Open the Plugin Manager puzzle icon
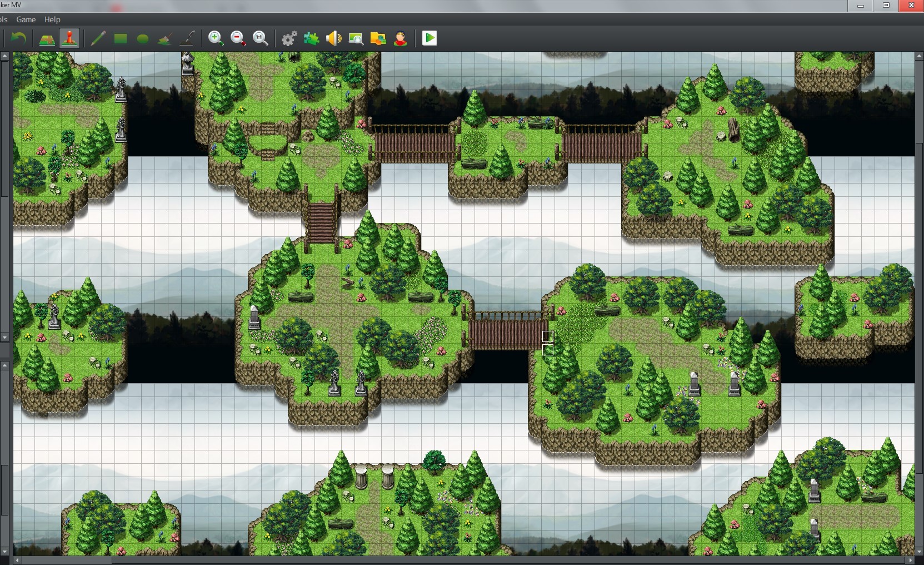The height and width of the screenshot is (565, 924). 311,38
